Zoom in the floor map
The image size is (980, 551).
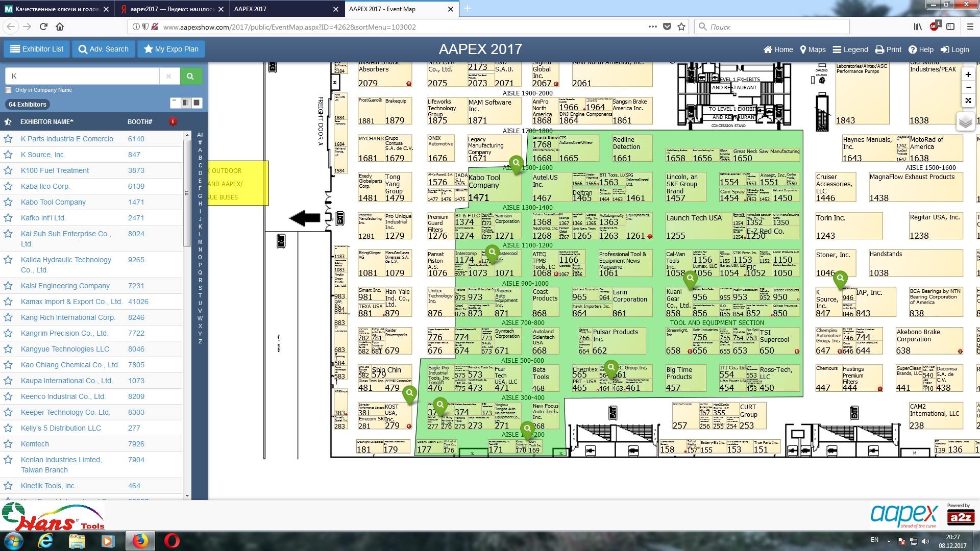click(968, 74)
